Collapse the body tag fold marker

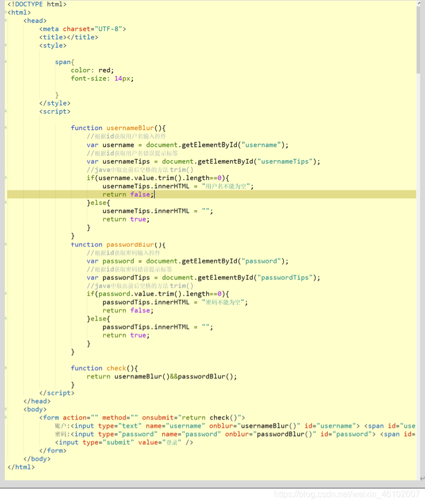tap(6, 409)
